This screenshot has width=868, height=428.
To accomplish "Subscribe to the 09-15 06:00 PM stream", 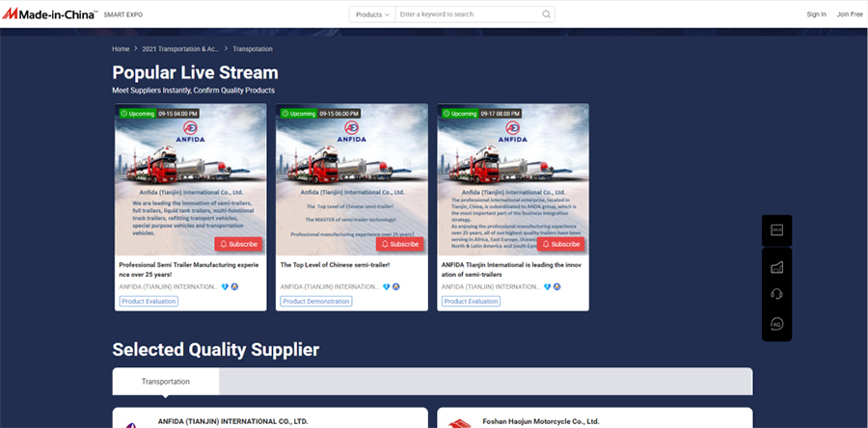I will coord(399,244).
